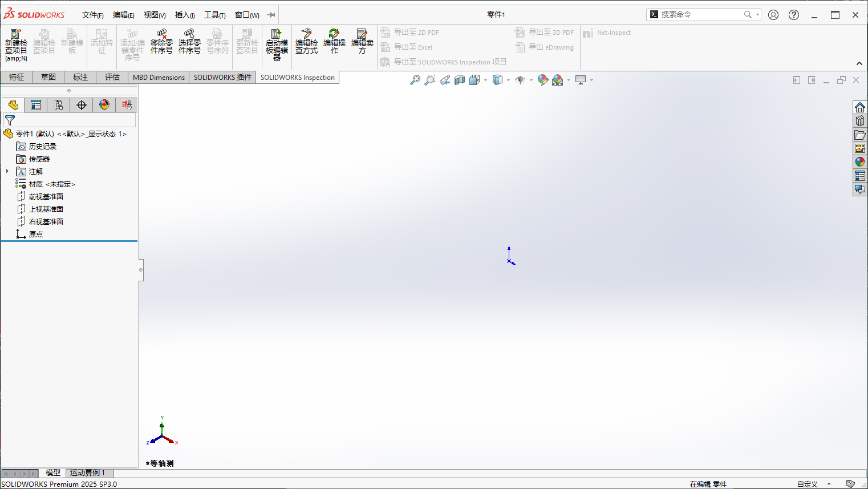The image size is (868, 489).
Task: Click the Edit Appearance ball with pencil icon
Action: coord(542,79)
